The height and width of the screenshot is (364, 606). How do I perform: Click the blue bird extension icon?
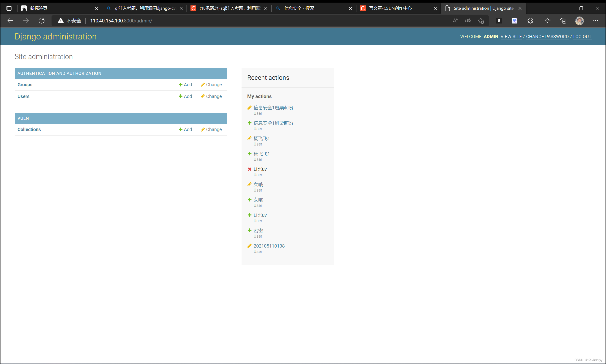(x=515, y=21)
